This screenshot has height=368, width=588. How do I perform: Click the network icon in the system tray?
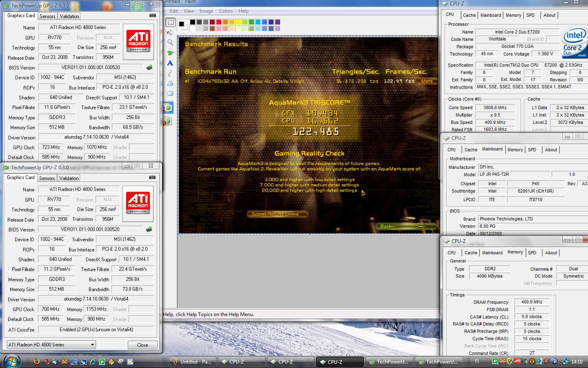click(565, 361)
